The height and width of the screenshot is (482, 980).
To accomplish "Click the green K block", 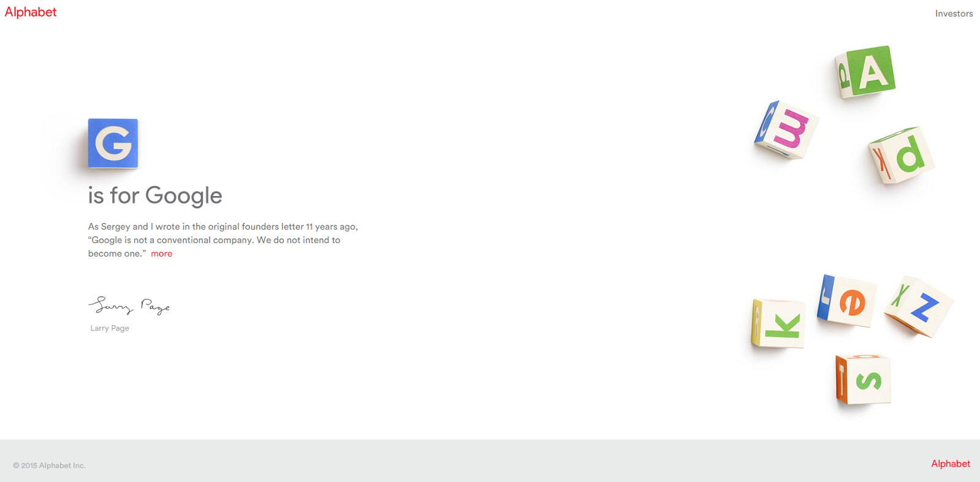I will (x=778, y=323).
